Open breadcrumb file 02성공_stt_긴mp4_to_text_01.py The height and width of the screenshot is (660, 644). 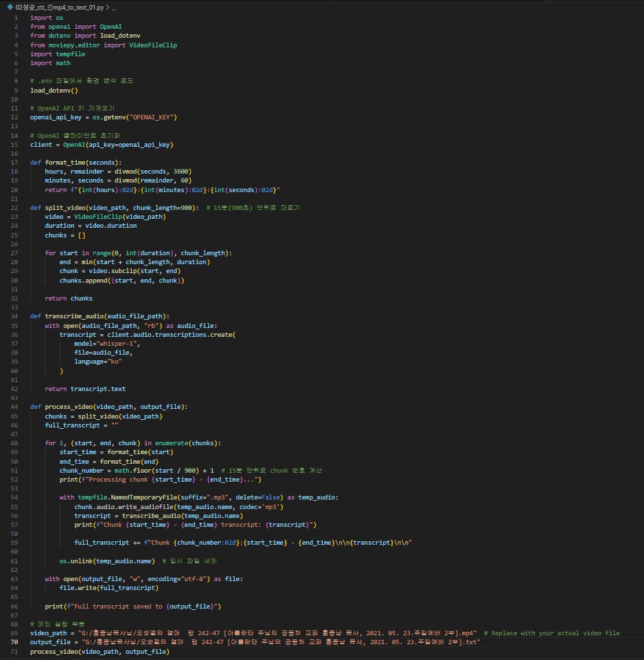click(x=59, y=7)
